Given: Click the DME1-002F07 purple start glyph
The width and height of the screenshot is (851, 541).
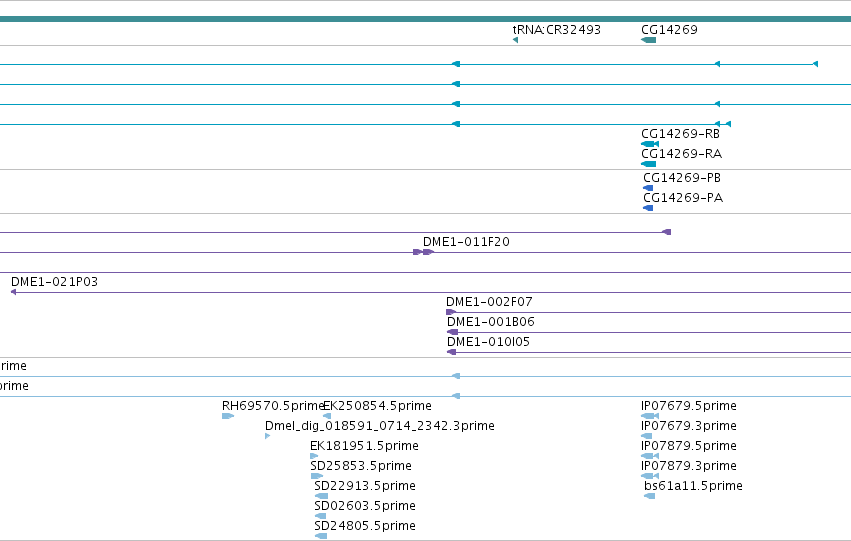Looking at the screenshot, I should [450, 313].
